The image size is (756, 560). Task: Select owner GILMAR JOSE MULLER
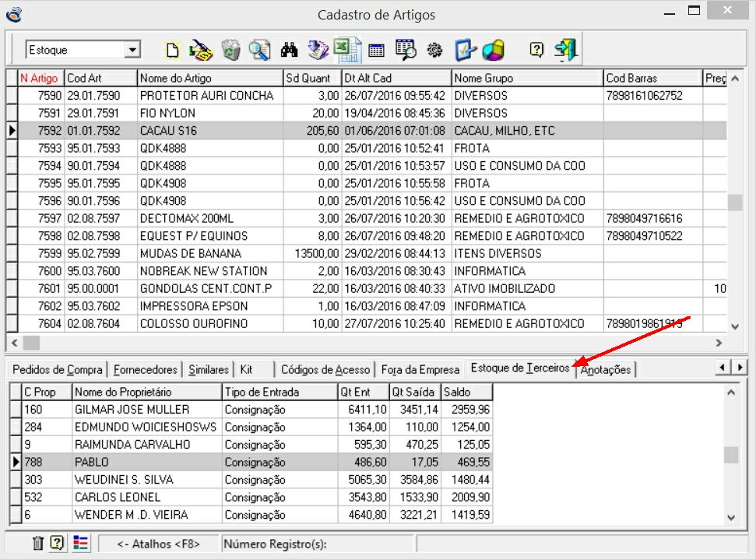tap(257, 410)
